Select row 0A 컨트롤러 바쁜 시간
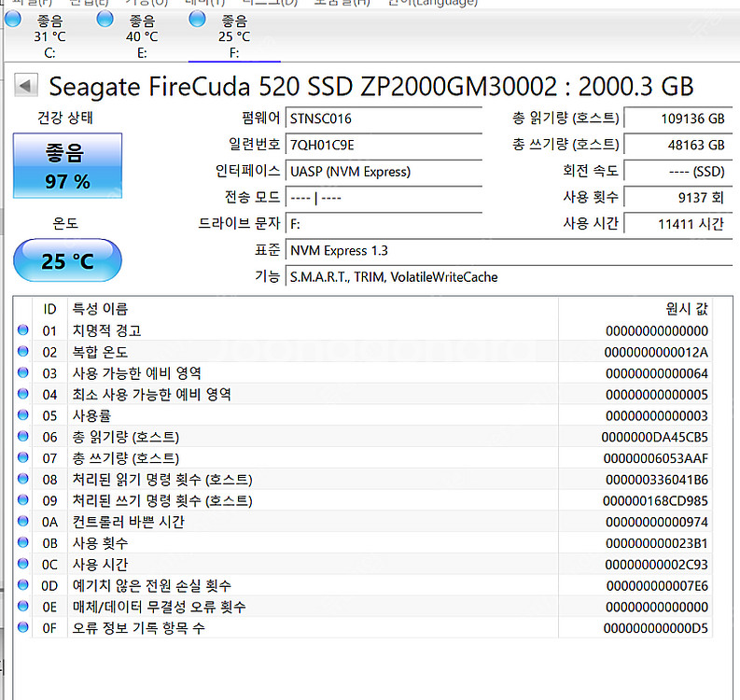Screen dimensions: 740x700 point(363,522)
